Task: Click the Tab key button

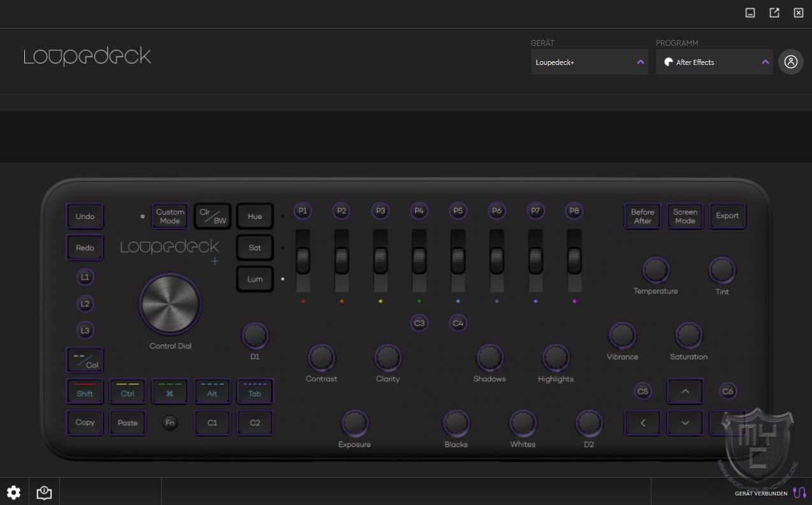Action: 255,392
